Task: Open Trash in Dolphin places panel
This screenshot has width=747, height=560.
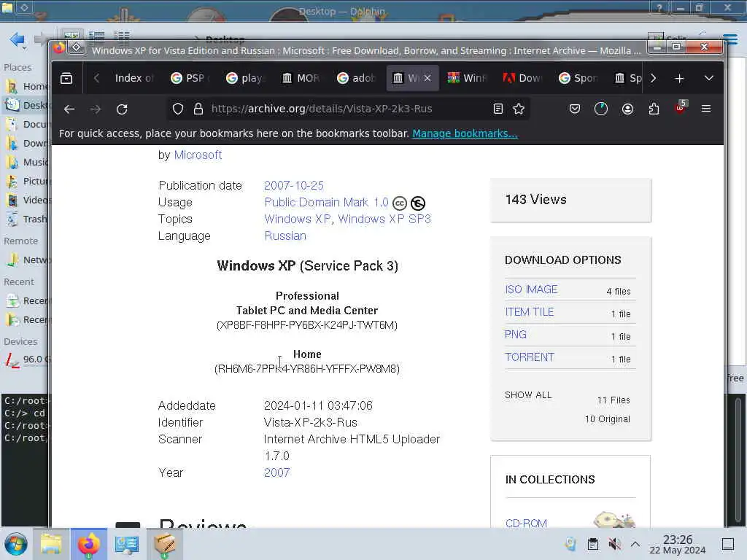Action: [x=26, y=219]
